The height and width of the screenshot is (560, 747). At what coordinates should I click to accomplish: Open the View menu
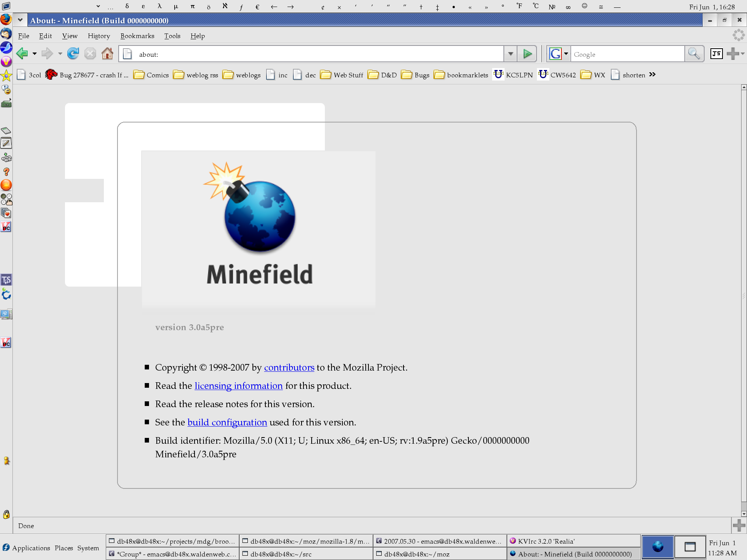(x=70, y=36)
